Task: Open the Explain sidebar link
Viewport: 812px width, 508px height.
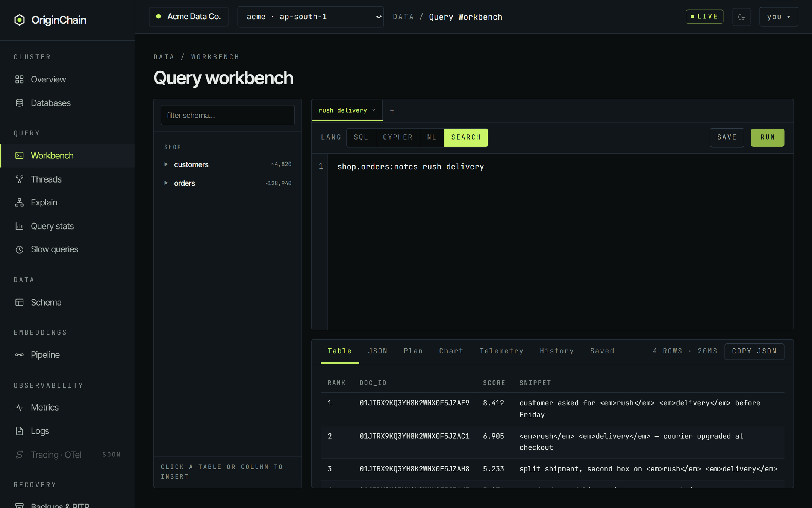Action: (x=67, y=202)
